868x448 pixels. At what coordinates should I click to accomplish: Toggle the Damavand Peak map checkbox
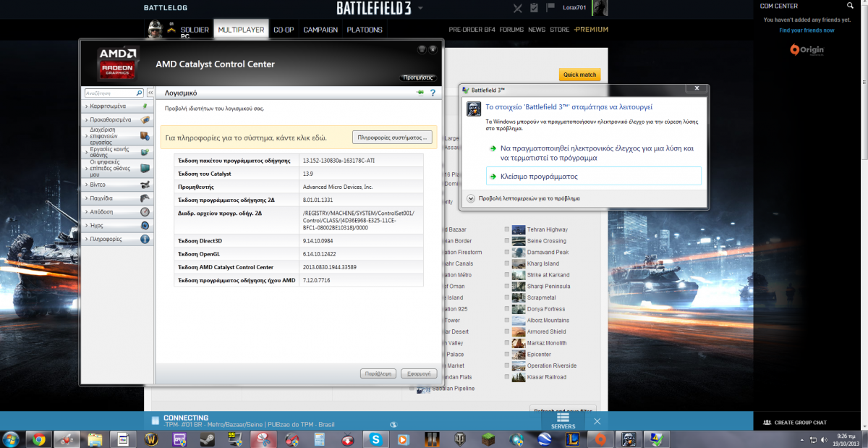click(x=507, y=252)
